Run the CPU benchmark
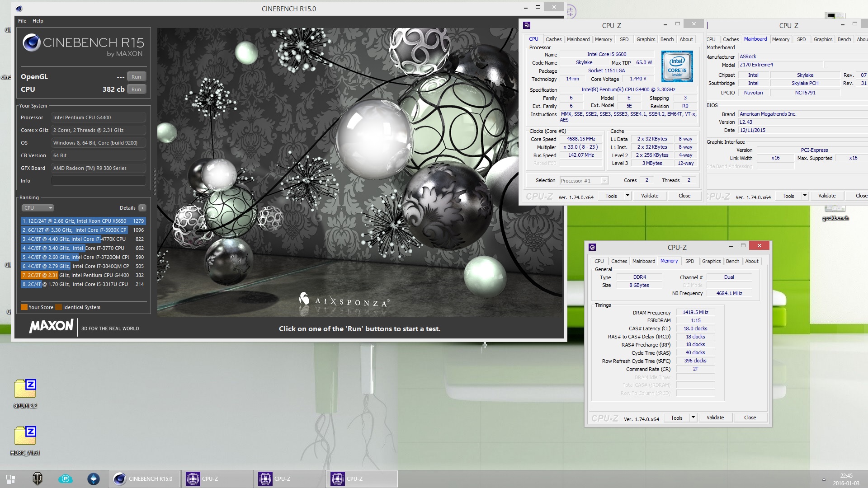The image size is (868, 488). pyautogui.click(x=136, y=89)
